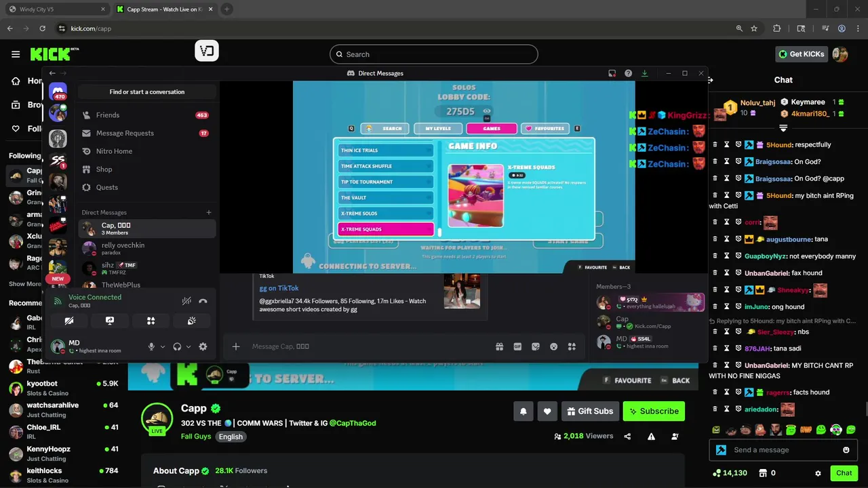The width and height of the screenshot is (868, 488).
Task: Switch to the Windy City V5 tab
Action: click(x=57, y=9)
